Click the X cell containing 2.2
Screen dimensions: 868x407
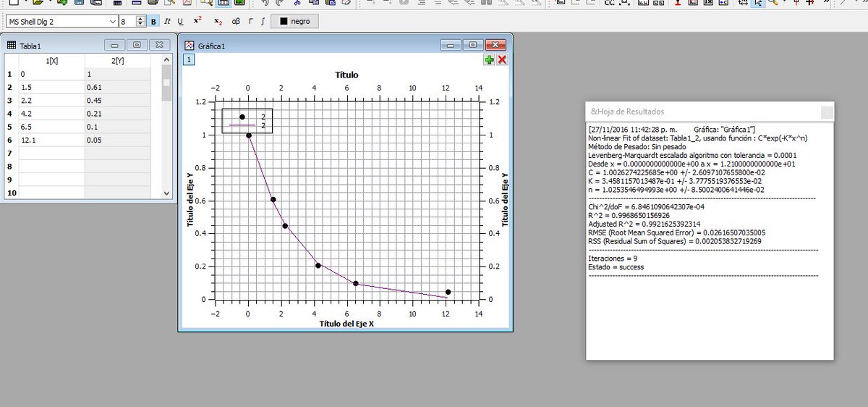coord(51,101)
